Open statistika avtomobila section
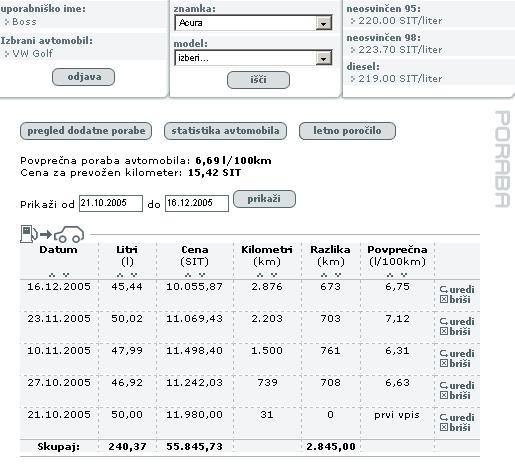This screenshot has height=465, width=515. [225, 131]
